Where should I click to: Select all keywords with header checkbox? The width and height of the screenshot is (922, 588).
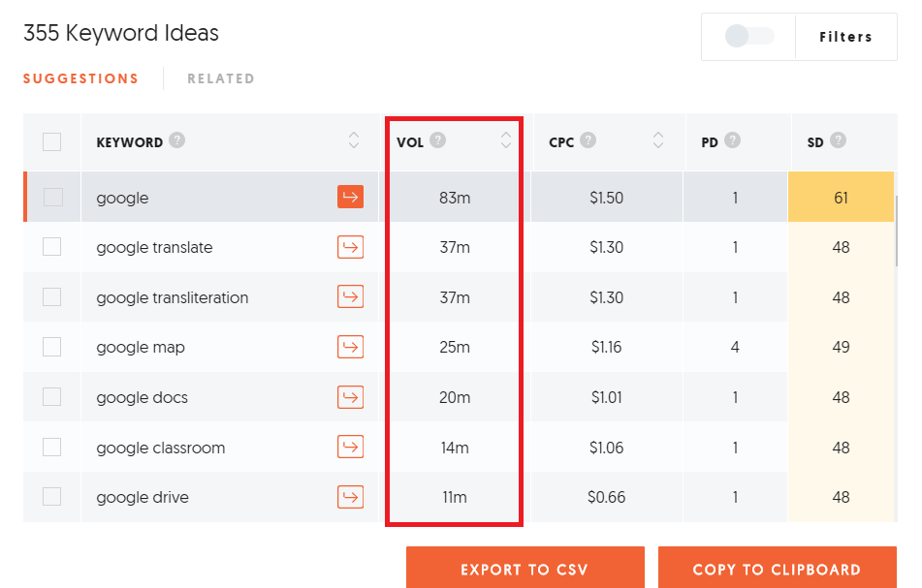[x=52, y=142]
